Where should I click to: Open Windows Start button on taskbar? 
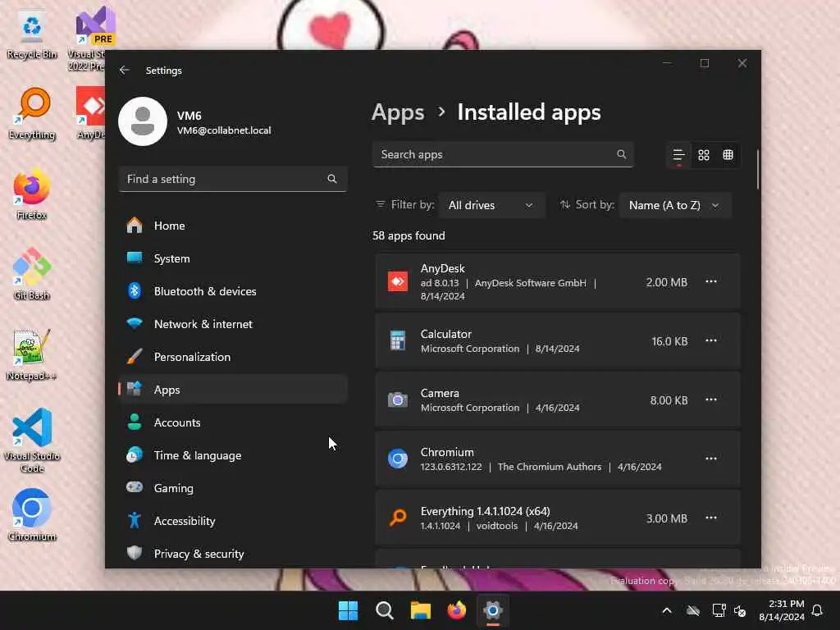(x=348, y=610)
